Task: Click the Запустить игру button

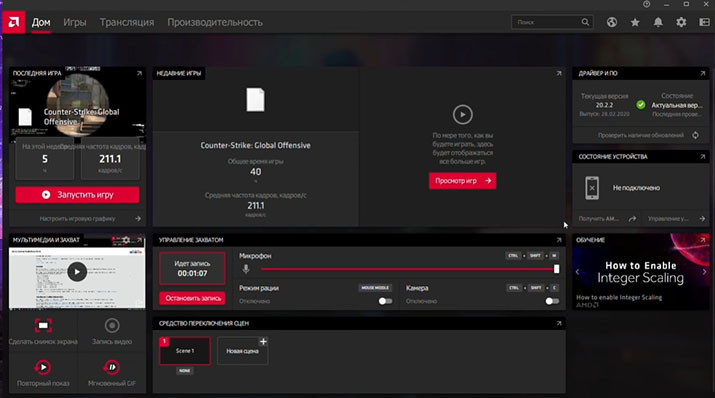Action: click(x=78, y=195)
